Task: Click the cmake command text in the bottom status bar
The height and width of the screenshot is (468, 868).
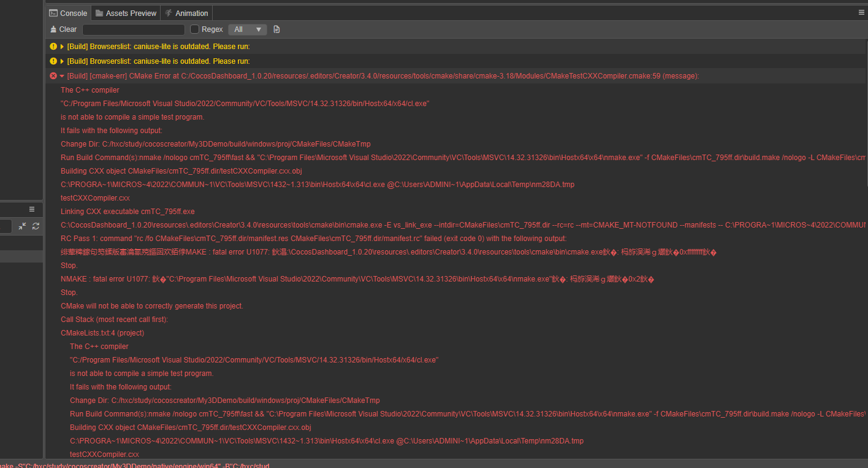Action: (x=135, y=464)
